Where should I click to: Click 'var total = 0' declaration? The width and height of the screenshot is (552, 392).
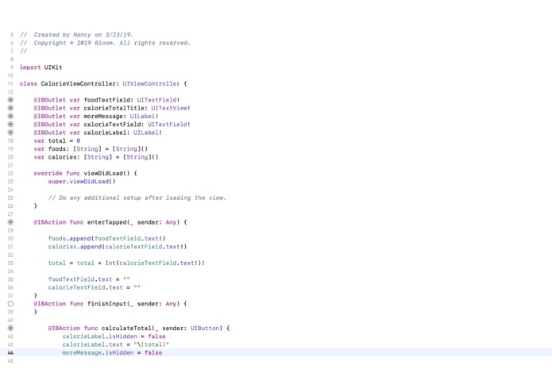pos(57,140)
